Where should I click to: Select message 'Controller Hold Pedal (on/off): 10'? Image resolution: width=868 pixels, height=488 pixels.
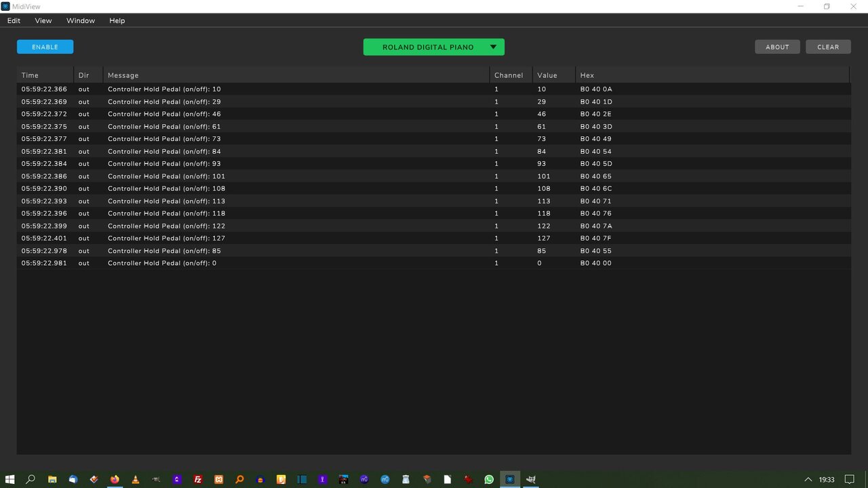[x=164, y=89]
